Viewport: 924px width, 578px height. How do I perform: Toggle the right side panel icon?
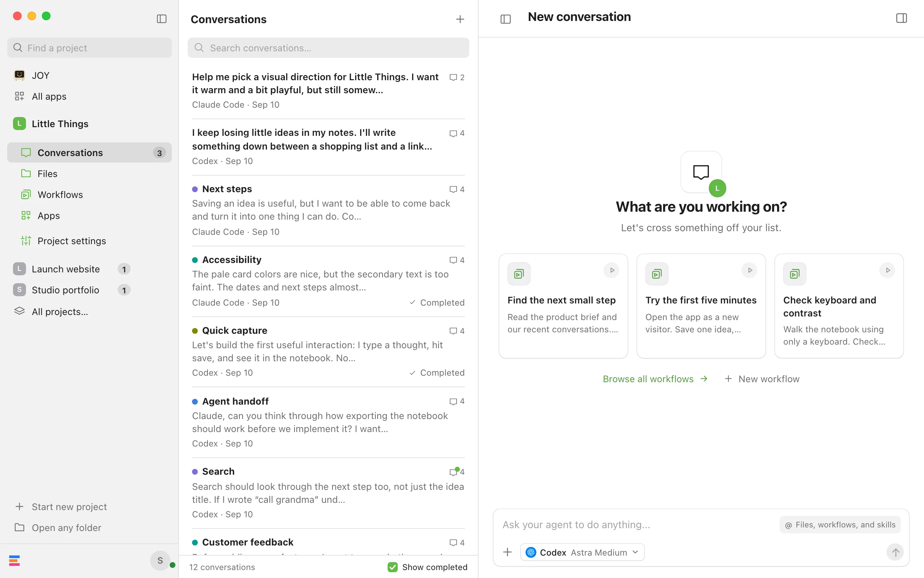point(902,18)
